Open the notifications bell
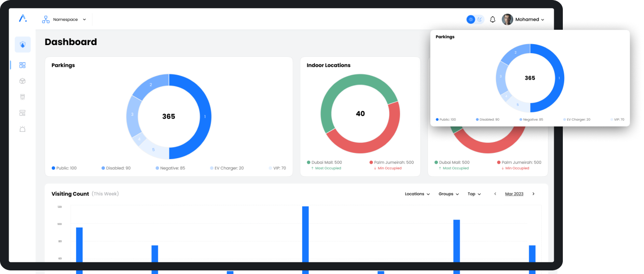644x274 pixels. click(x=492, y=19)
